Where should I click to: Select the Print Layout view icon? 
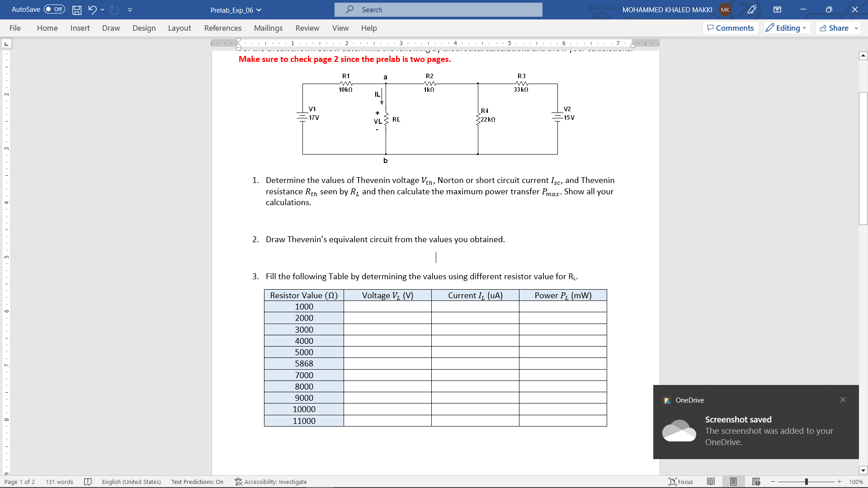pyautogui.click(x=733, y=481)
